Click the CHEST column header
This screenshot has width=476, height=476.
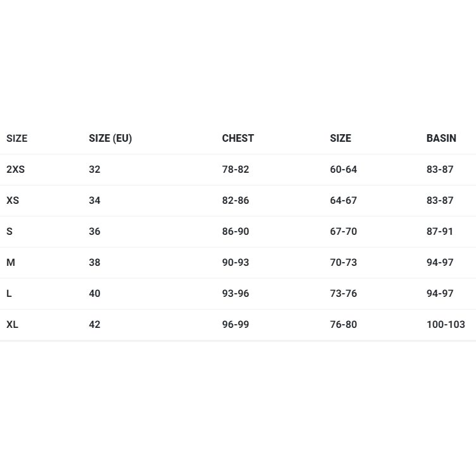(x=237, y=138)
